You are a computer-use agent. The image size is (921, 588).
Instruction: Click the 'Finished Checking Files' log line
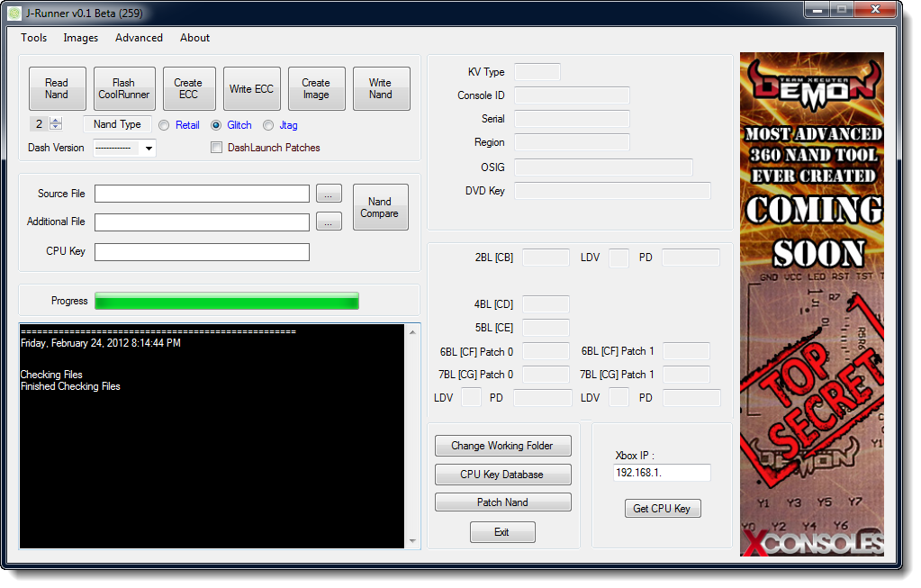pyautogui.click(x=70, y=386)
